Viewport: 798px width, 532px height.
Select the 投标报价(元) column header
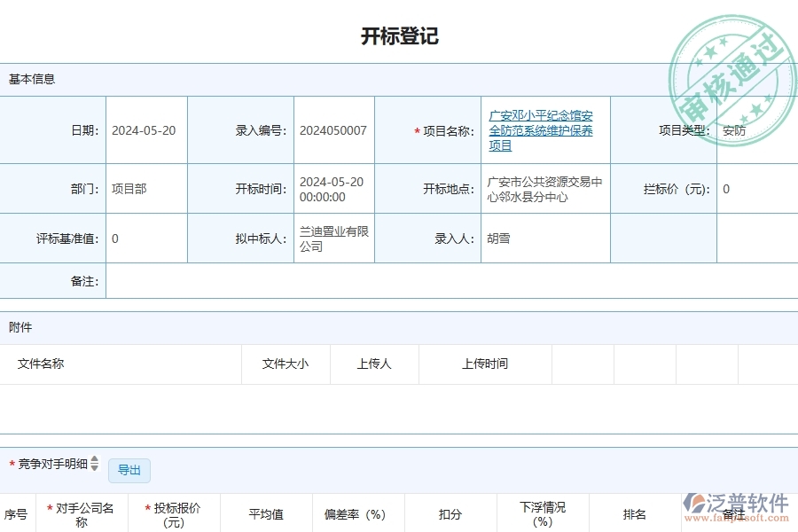coord(175,512)
